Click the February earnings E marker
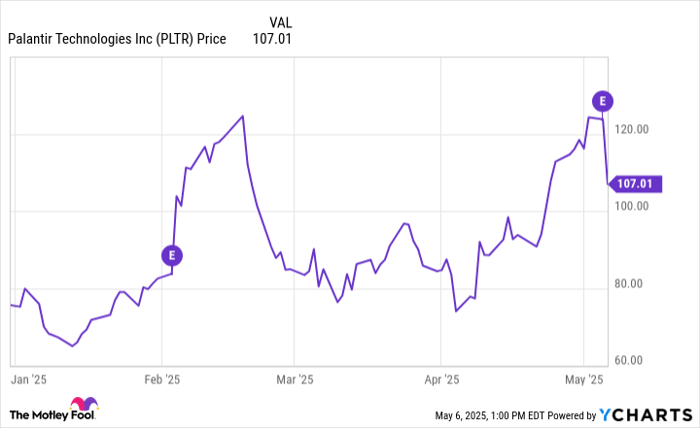This screenshot has height=428, width=700. click(172, 255)
